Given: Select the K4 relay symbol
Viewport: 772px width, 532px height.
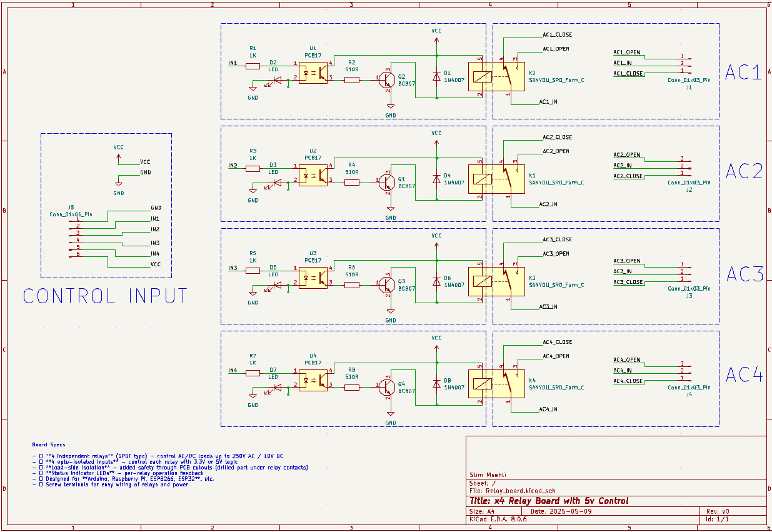Looking at the screenshot, I should 497,383.
